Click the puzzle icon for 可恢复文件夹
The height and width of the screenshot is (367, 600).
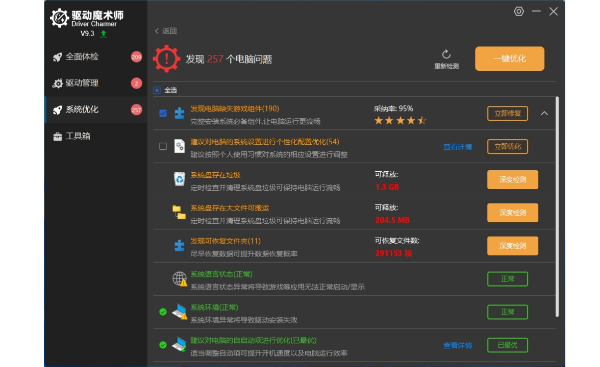[x=179, y=245]
